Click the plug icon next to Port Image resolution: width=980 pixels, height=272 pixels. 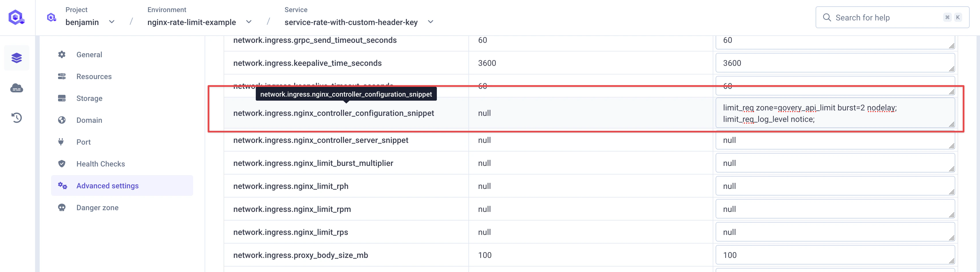62,142
